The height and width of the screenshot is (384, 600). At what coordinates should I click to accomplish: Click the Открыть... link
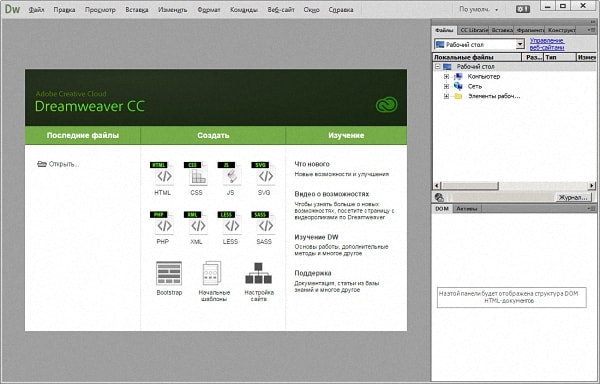[x=59, y=164]
